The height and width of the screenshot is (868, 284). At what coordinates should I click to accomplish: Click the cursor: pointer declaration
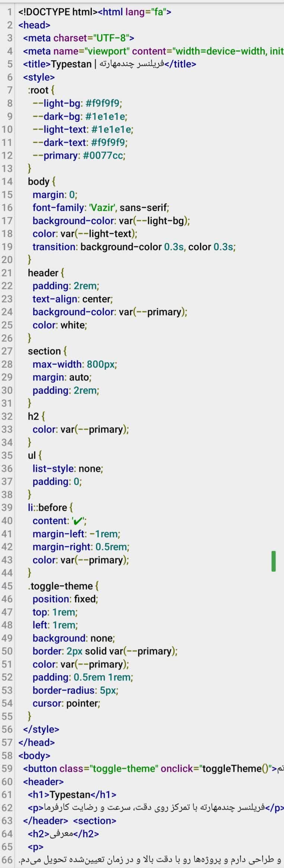click(x=67, y=703)
